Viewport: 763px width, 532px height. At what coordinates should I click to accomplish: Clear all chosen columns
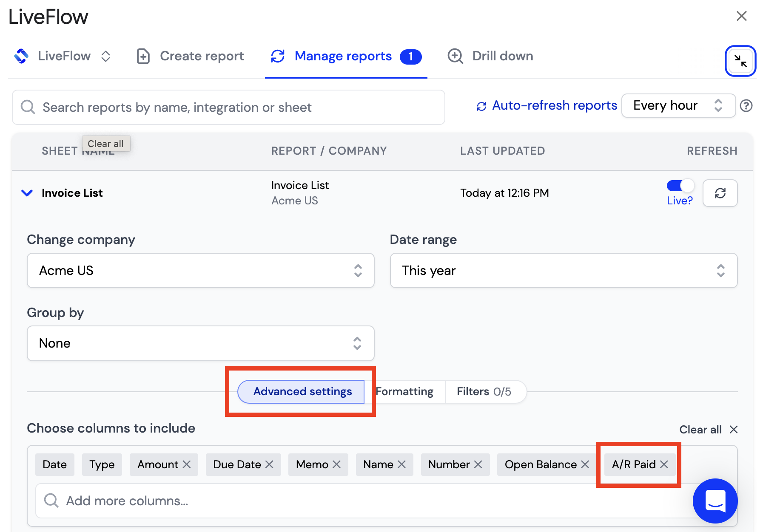point(709,430)
